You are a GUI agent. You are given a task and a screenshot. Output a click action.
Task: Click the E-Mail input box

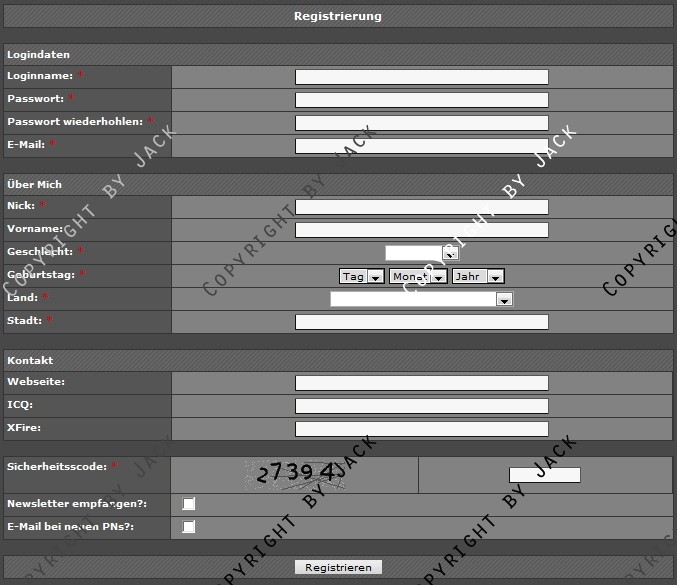pyautogui.click(x=421, y=146)
